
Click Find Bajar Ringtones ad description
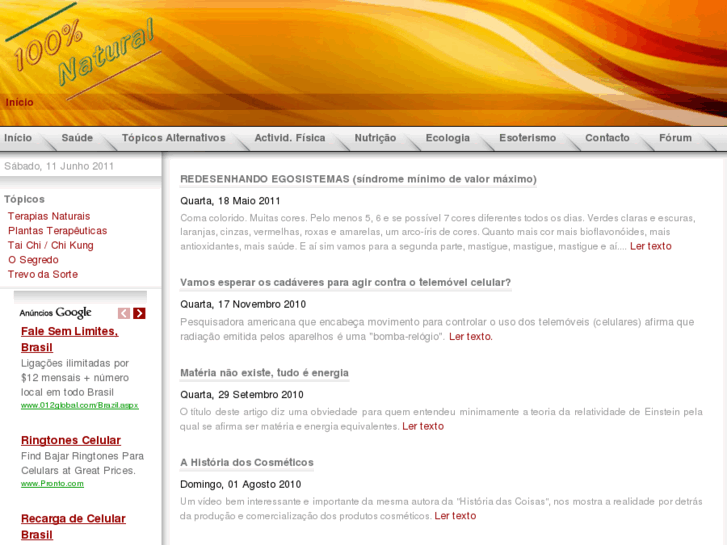[x=82, y=463]
